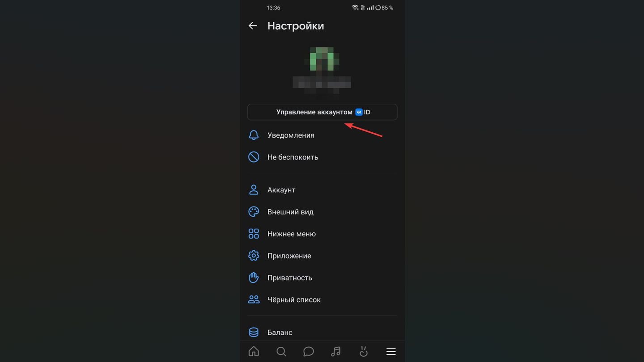Tap the hand icon for privacy
The height and width of the screenshot is (362, 644).
[254, 277]
